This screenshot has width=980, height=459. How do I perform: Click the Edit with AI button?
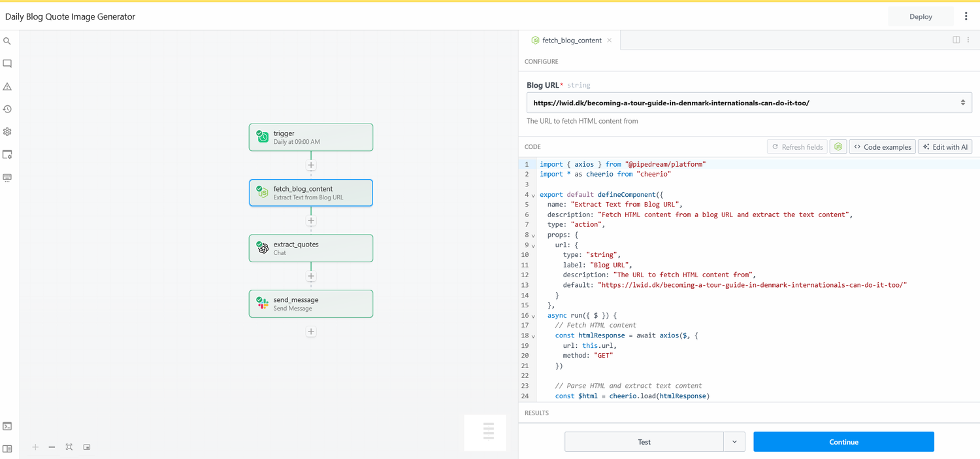pyautogui.click(x=945, y=146)
